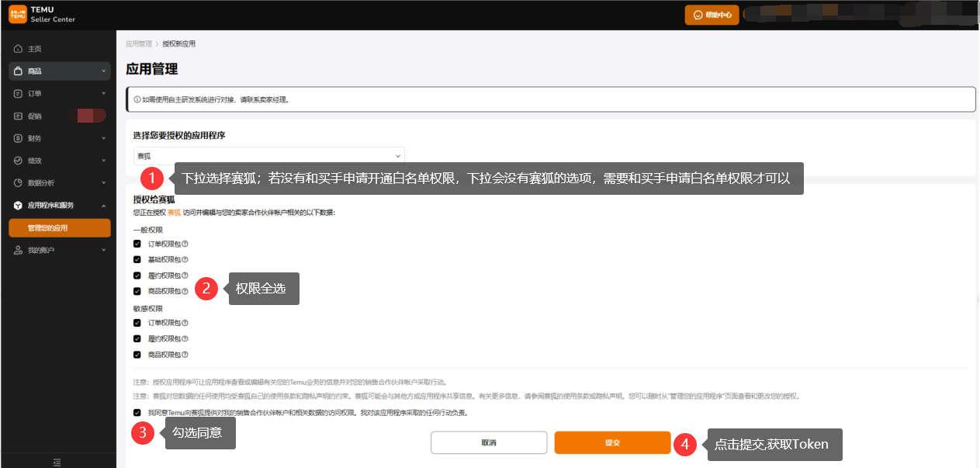The height and width of the screenshot is (468, 980).
Task: Uncheck the 基础权限包 checkbox
Action: (137, 259)
